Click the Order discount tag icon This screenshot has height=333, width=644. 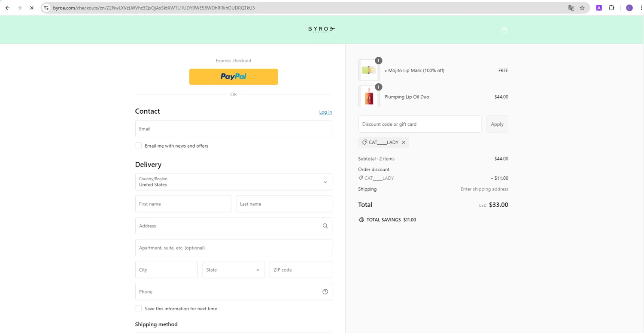pos(361,178)
